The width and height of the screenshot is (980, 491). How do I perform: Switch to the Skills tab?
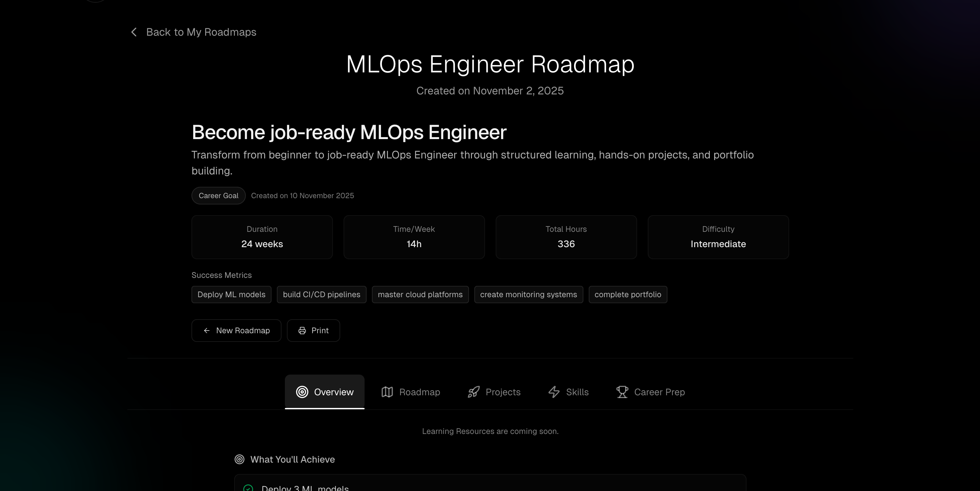pos(568,392)
